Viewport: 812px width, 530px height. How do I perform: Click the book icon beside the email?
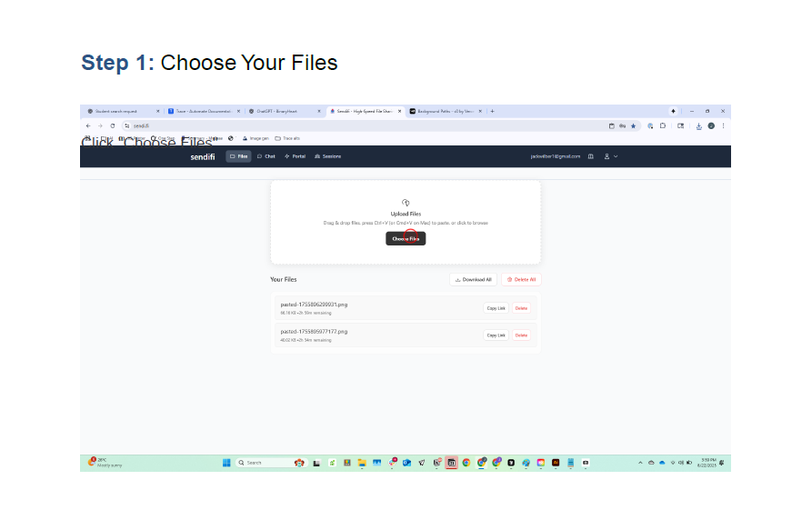[x=591, y=156]
